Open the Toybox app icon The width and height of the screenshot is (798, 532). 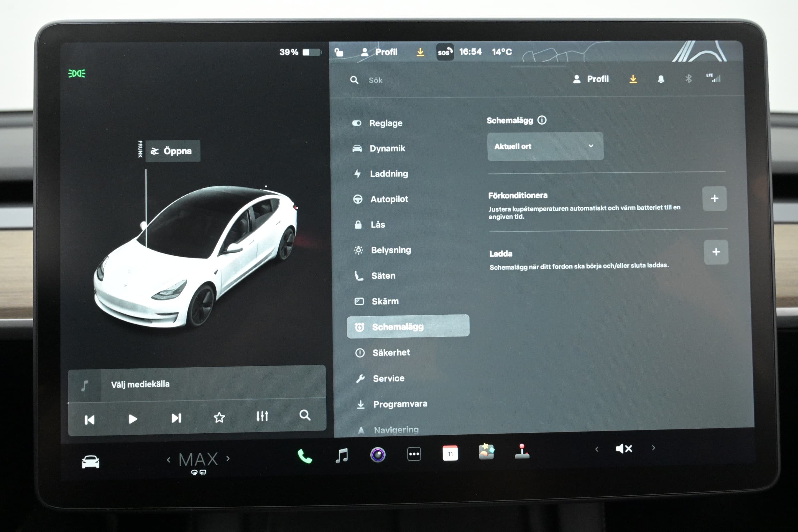(x=486, y=452)
